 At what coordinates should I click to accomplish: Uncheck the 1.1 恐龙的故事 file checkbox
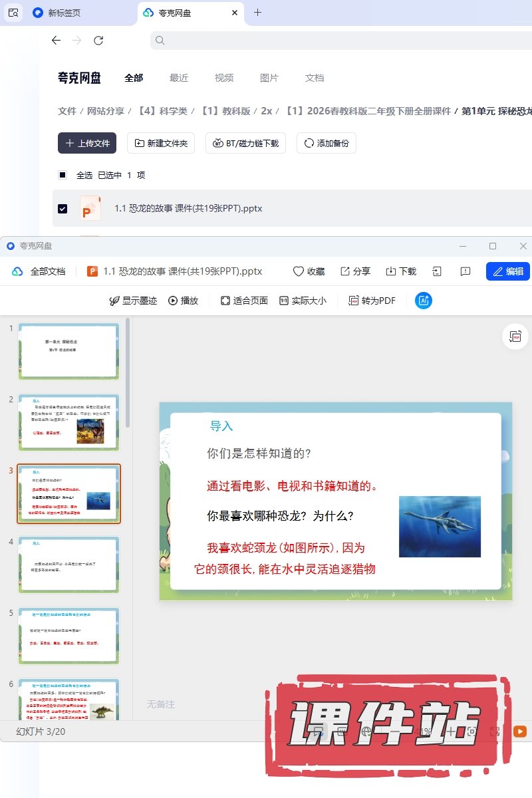point(63,208)
